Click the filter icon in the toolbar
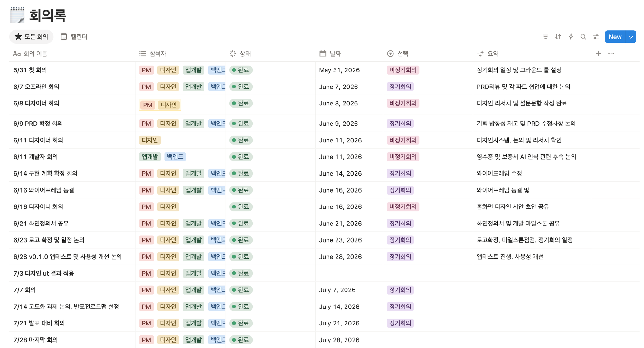This screenshot has height=348, width=644. 545,37
